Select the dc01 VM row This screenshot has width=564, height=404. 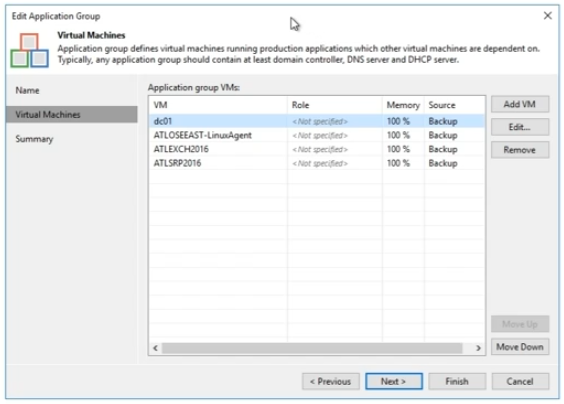click(317, 121)
